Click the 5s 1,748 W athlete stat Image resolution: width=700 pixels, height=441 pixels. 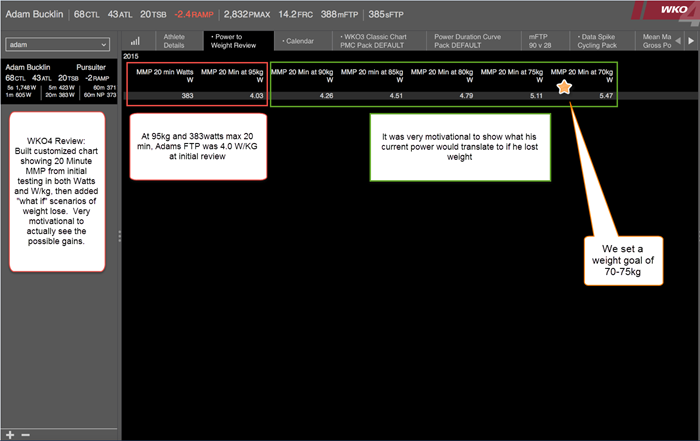tap(21, 87)
